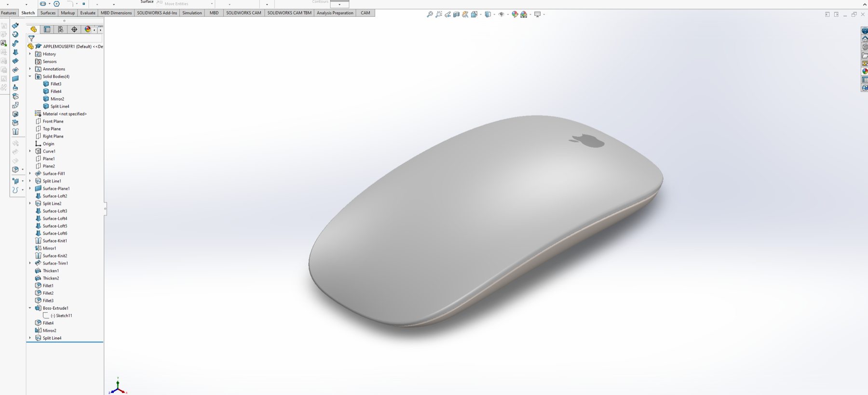Open Appearances task pane tab
The width and height of the screenshot is (868, 395).
point(865,72)
